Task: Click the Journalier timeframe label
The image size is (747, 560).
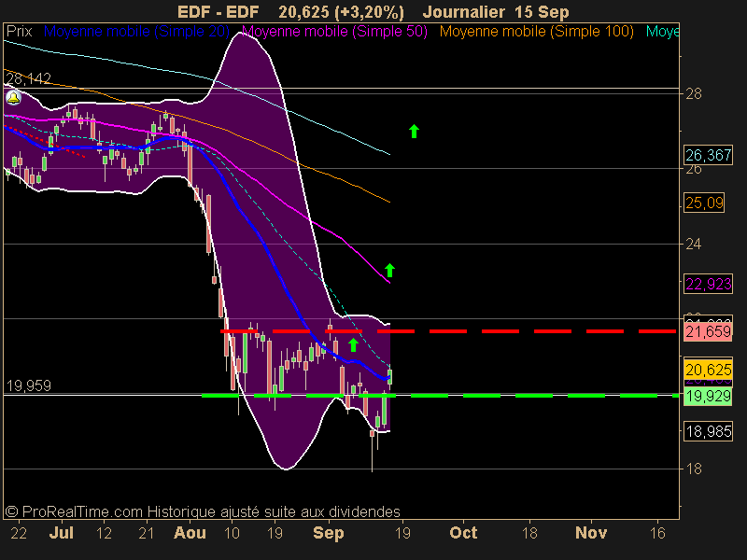Action: point(463,12)
